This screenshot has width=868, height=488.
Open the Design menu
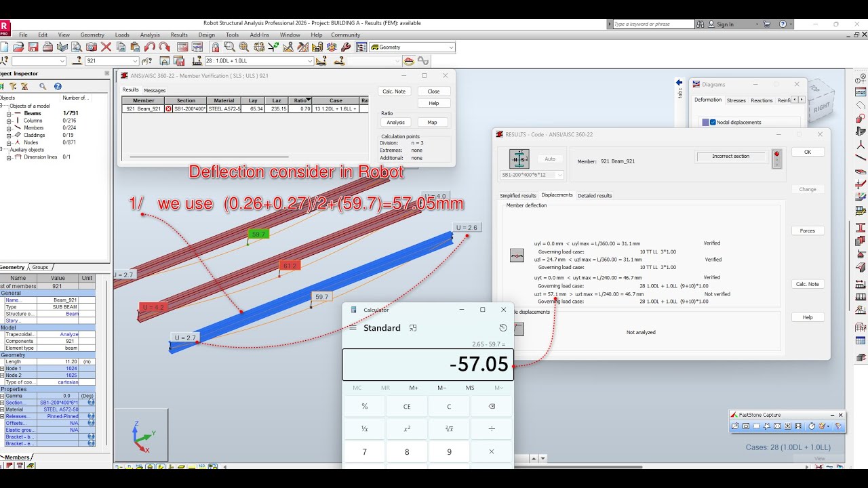206,35
